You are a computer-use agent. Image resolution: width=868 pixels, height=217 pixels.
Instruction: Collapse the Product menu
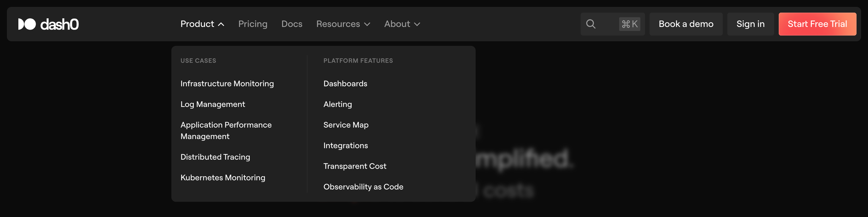point(202,24)
